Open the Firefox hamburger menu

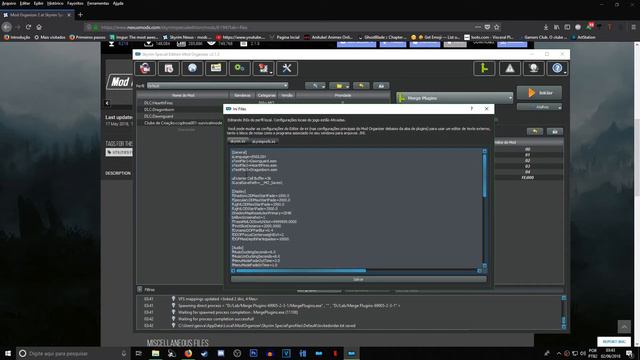click(633, 27)
